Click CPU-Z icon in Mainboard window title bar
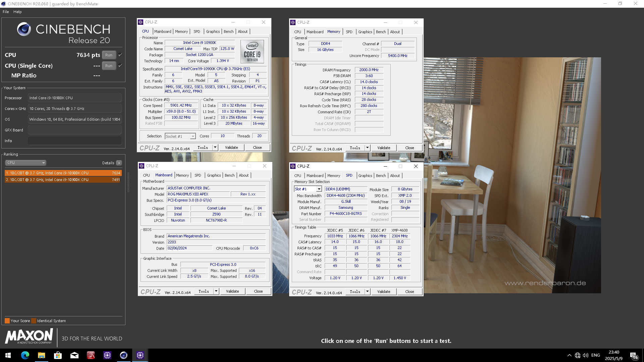 [142, 166]
